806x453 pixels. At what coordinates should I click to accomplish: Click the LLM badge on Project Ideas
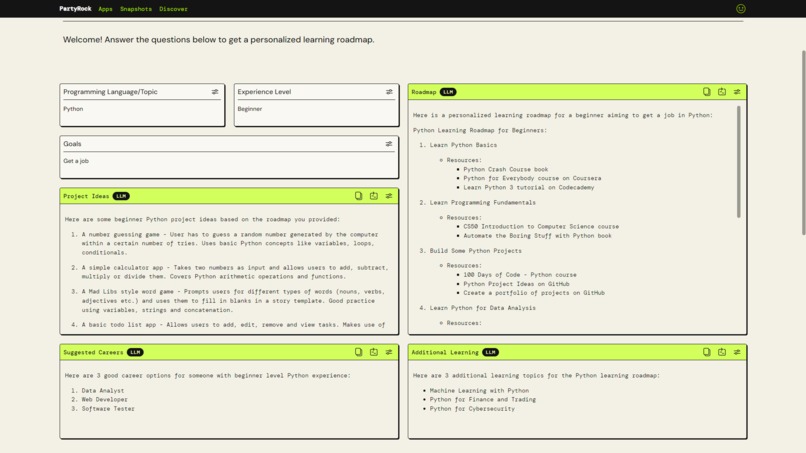(121, 196)
